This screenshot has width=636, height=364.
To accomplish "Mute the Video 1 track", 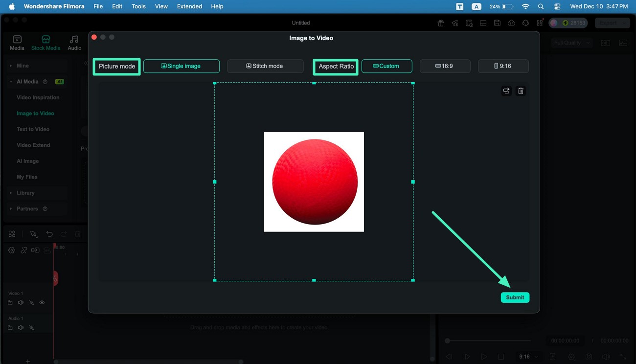I will pyautogui.click(x=21, y=303).
